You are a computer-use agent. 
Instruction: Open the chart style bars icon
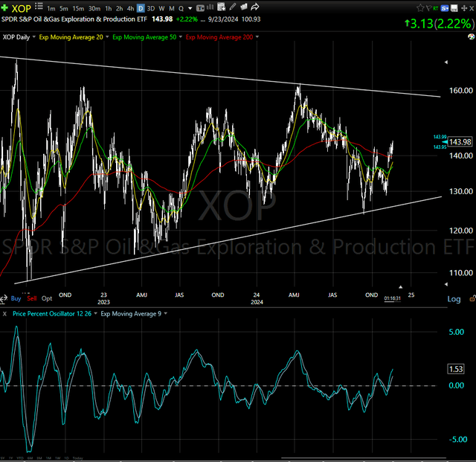pos(210,7)
